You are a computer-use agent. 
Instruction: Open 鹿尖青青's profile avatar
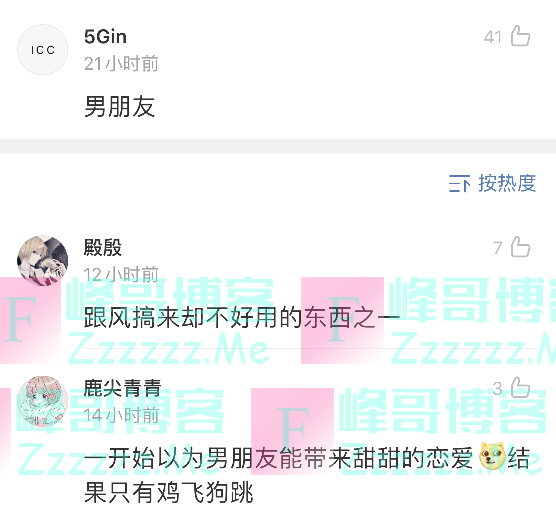click(43, 401)
